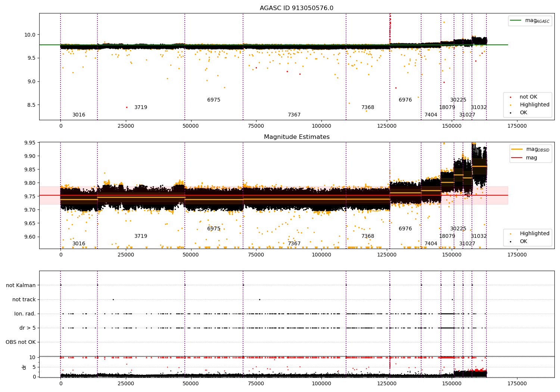Click the '10.0' y-axis tick label
The width and height of the screenshot is (560, 392).
coord(30,35)
